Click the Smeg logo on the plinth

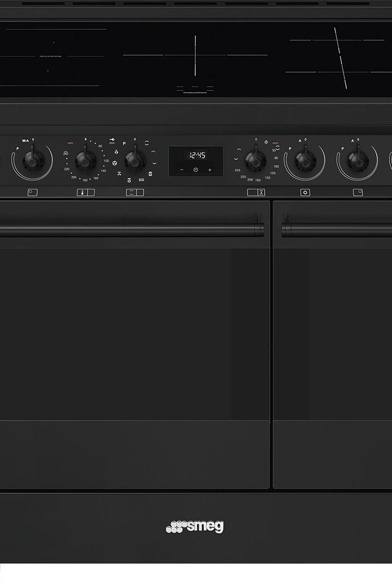(195, 526)
